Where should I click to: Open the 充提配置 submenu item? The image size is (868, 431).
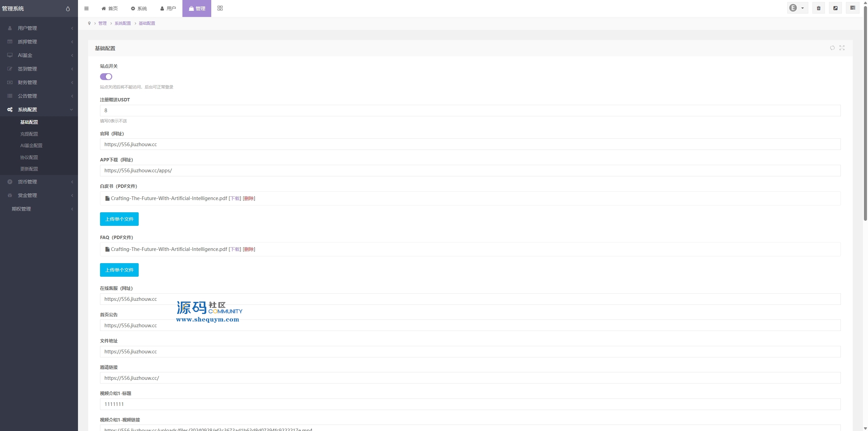(29, 134)
